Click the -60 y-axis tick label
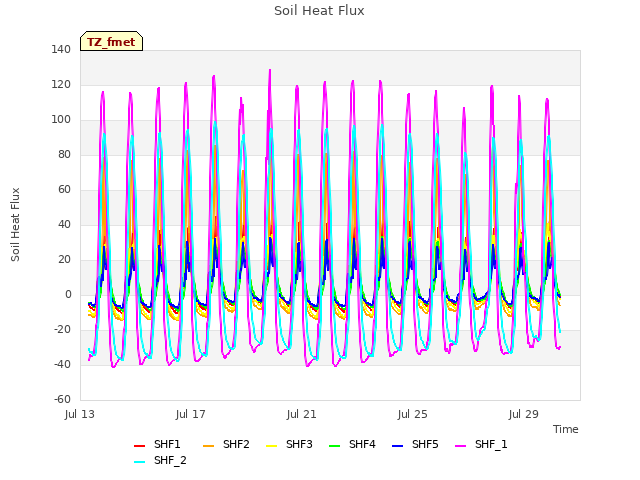The height and width of the screenshot is (480, 640). (62, 399)
